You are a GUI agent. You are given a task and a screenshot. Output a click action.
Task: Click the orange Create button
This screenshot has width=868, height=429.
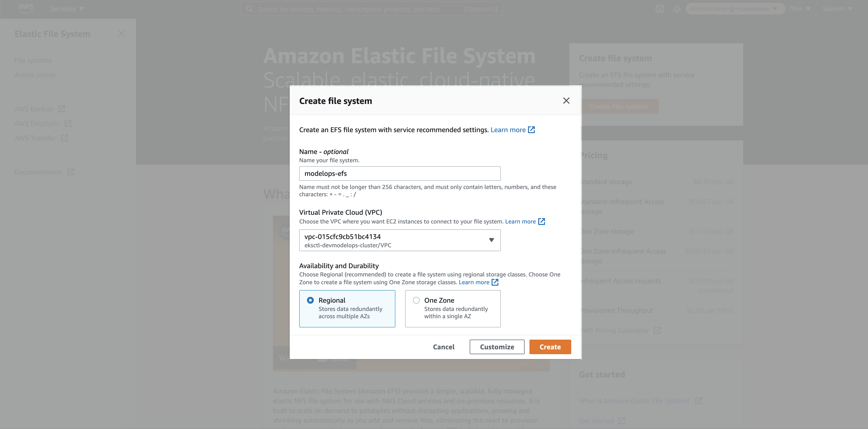(550, 347)
